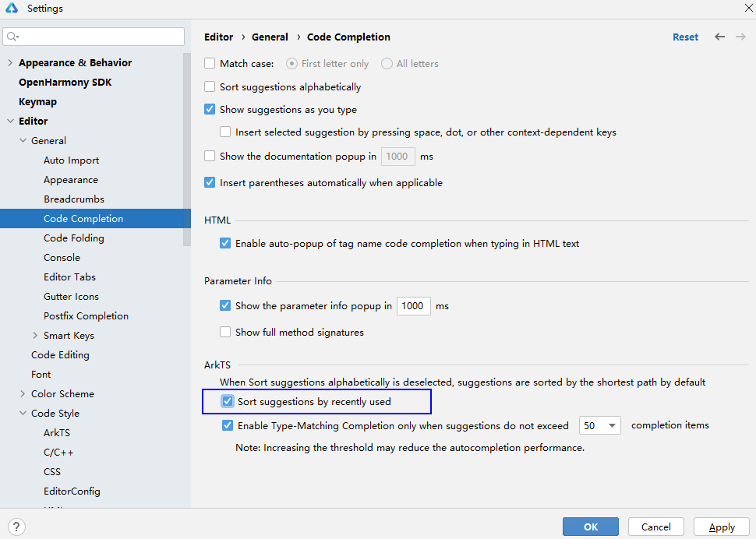Select the All letters radio button
This screenshot has height=539, width=756.
(x=387, y=64)
